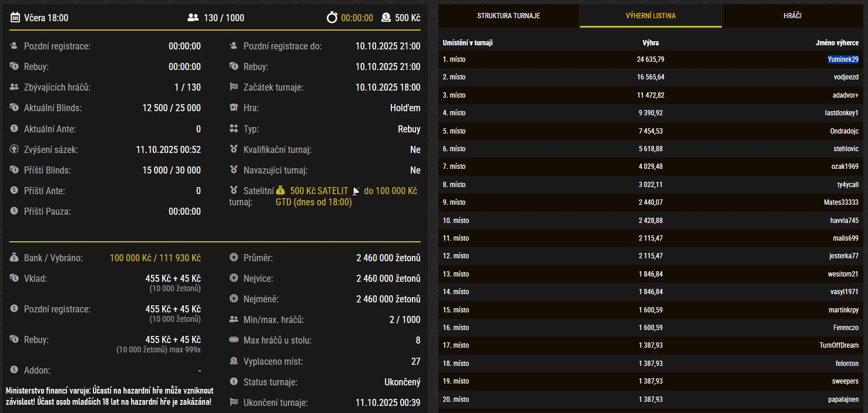Screen dimensions: 868x413
Task: Click the Výhra column header
Action: point(650,43)
